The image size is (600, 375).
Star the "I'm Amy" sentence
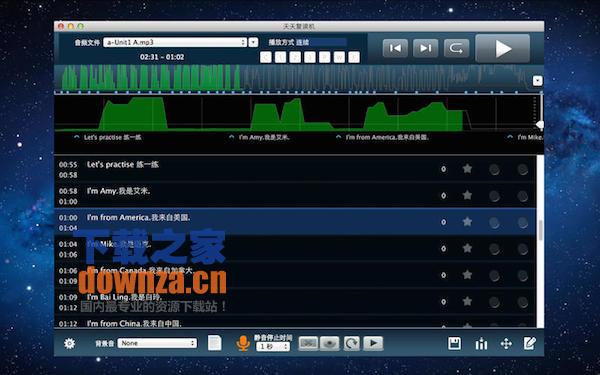click(467, 195)
